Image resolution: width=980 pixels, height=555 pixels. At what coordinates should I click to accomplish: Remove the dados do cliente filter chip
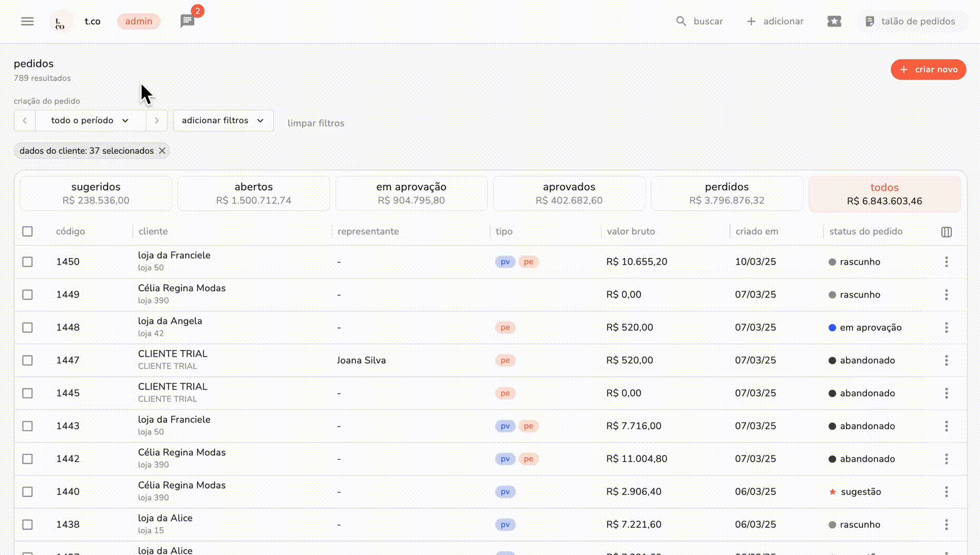(162, 151)
